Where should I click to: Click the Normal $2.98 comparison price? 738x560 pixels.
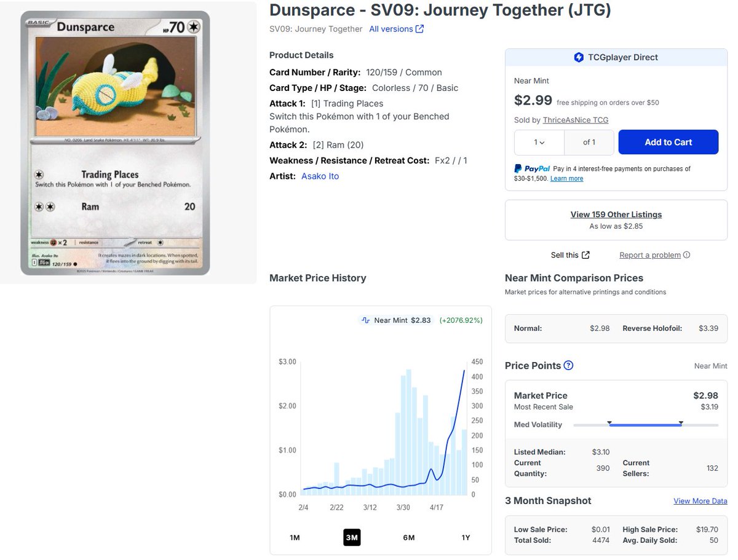(x=600, y=328)
